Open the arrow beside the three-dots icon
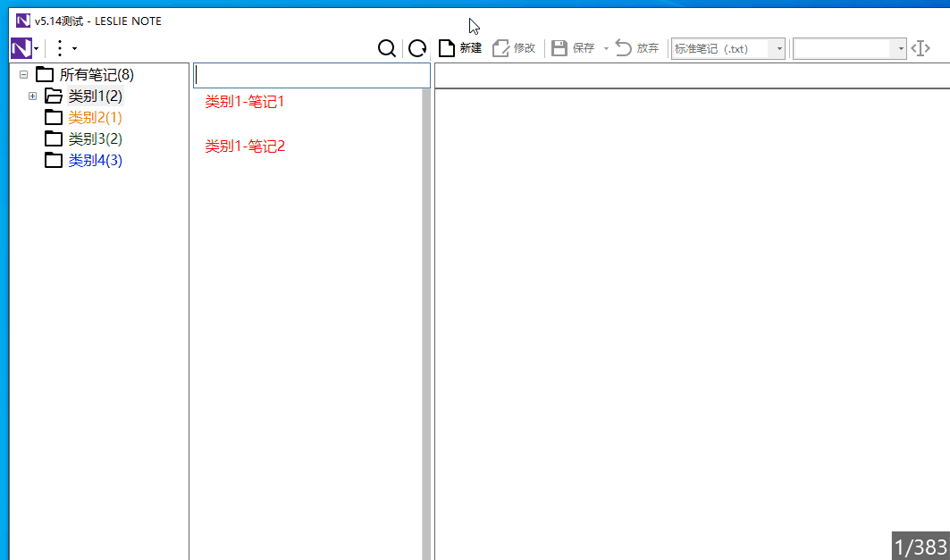The height and width of the screenshot is (560, 950). [x=74, y=48]
